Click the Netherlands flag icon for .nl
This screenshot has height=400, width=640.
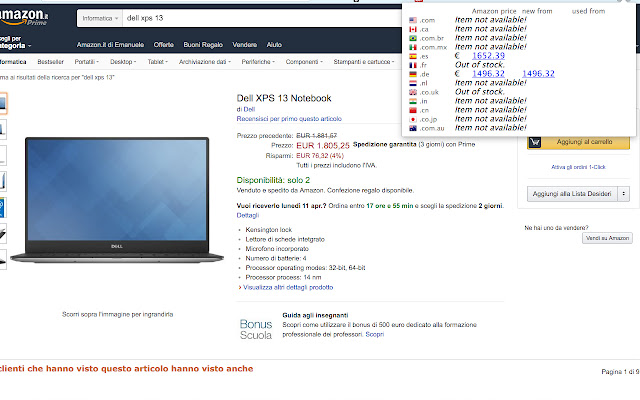(413, 83)
